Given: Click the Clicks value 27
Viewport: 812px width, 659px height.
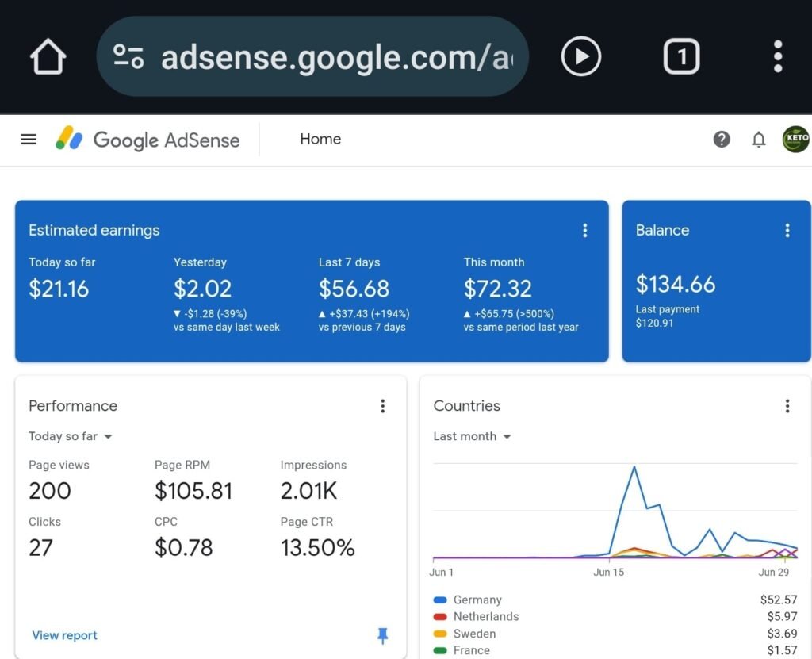Looking at the screenshot, I should pos(41,548).
